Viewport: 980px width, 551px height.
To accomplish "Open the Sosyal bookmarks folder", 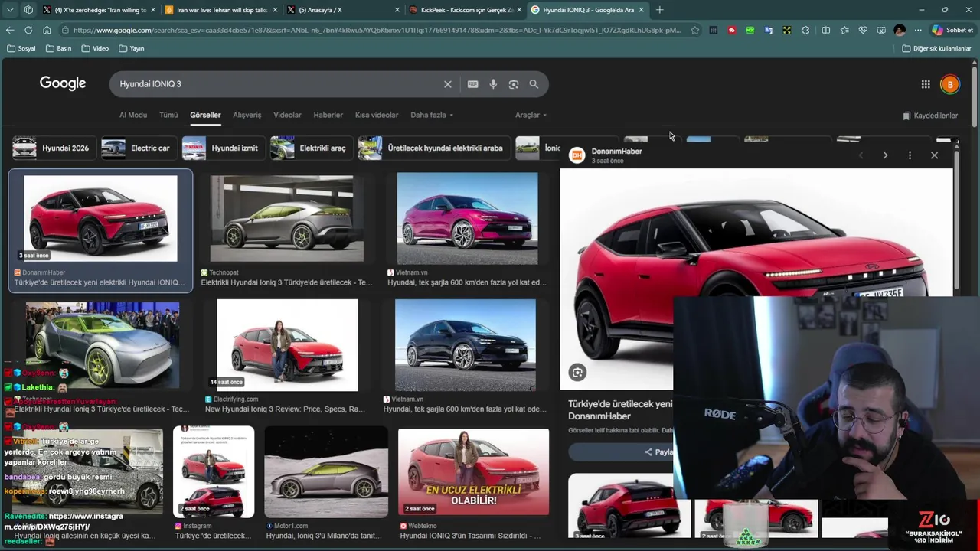I will pos(21,48).
